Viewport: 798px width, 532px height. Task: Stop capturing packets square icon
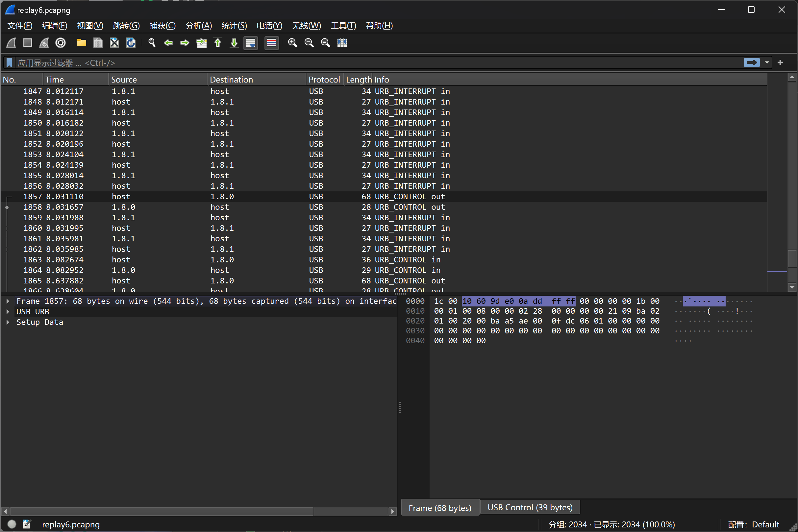coord(28,43)
